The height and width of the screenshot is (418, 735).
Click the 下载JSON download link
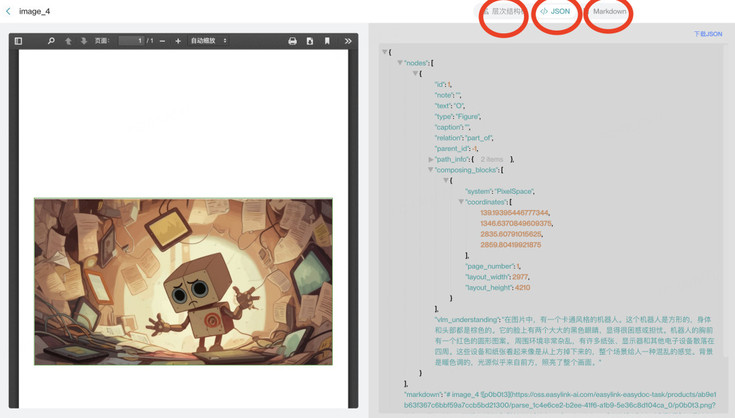[x=708, y=34]
